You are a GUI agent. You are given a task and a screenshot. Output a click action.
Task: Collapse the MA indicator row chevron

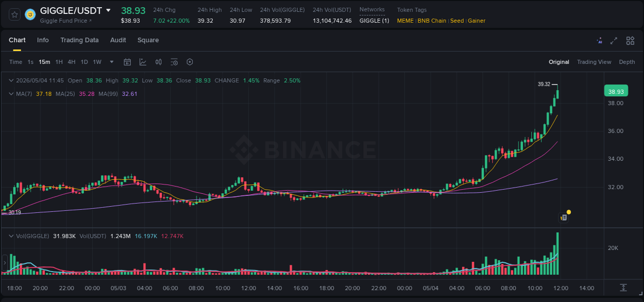[11, 94]
